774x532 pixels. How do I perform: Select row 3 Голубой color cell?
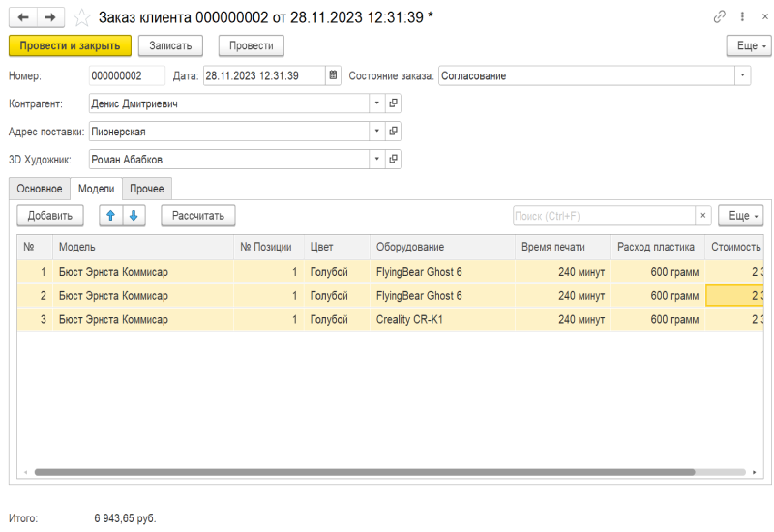click(337, 319)
